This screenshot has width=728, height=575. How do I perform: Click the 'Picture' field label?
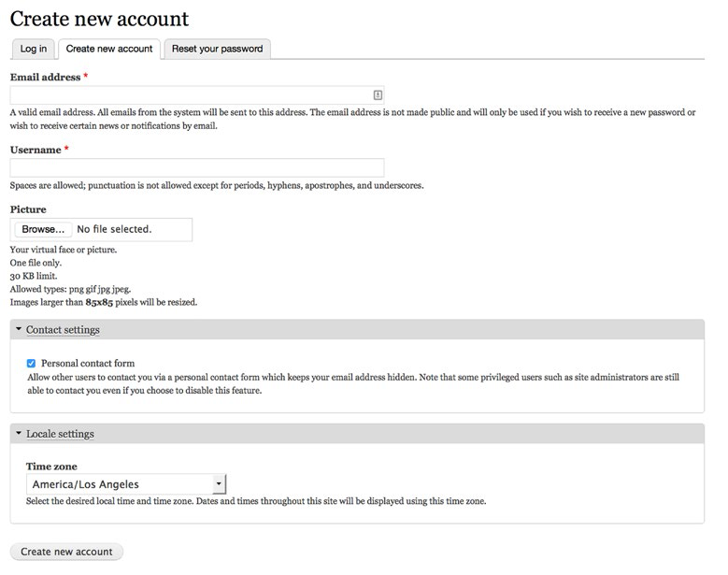point(28,209)
